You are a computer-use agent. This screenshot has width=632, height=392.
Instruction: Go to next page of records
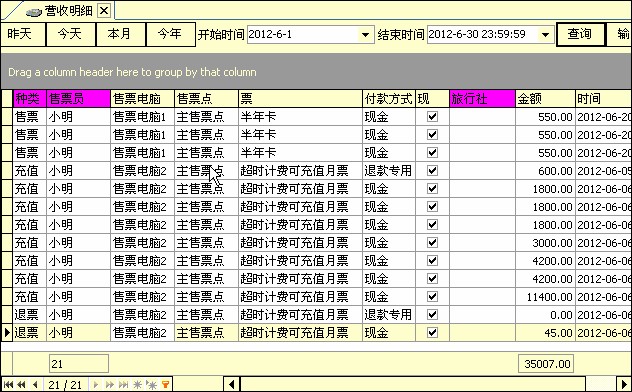click(109, 385)
